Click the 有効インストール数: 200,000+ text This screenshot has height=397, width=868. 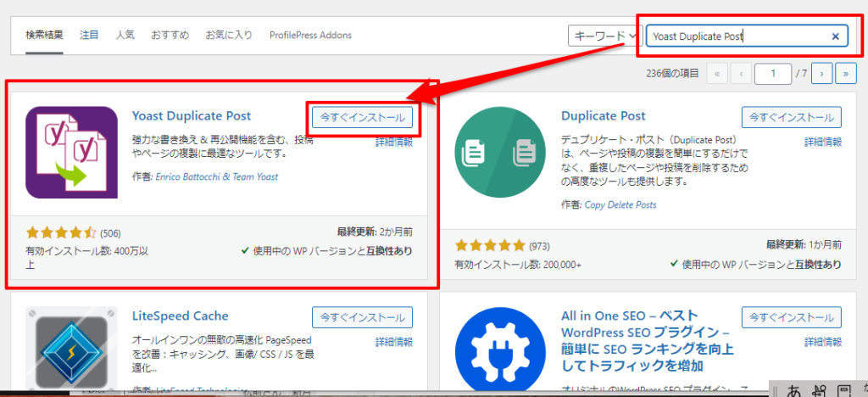tap(518, 265)
